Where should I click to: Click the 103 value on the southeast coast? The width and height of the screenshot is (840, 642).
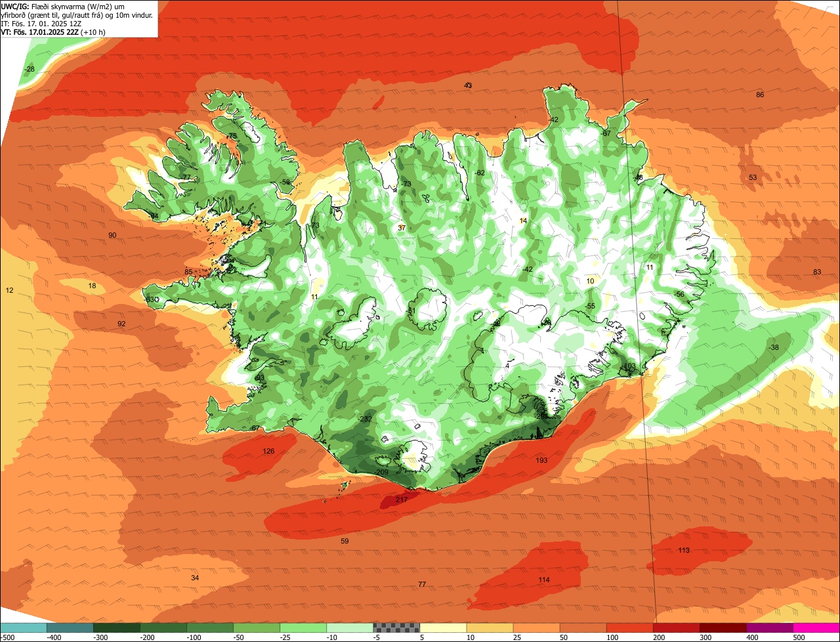[x=630, y=366]
